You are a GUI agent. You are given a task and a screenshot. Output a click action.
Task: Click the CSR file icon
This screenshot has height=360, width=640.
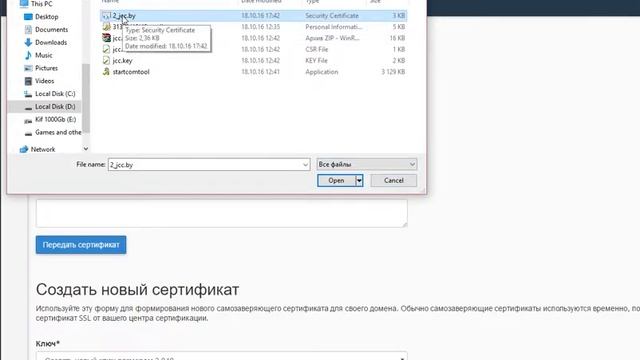[106, 49]
